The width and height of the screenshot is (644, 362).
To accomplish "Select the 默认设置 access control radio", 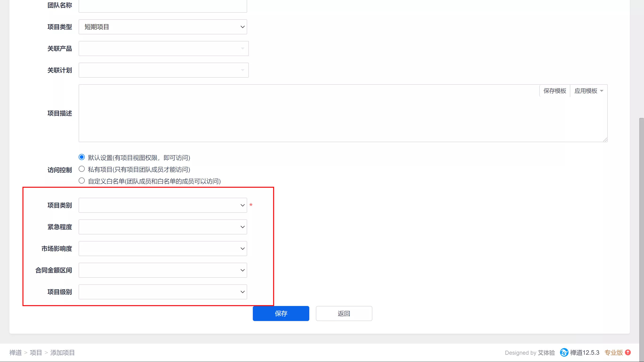I will 81,157.
